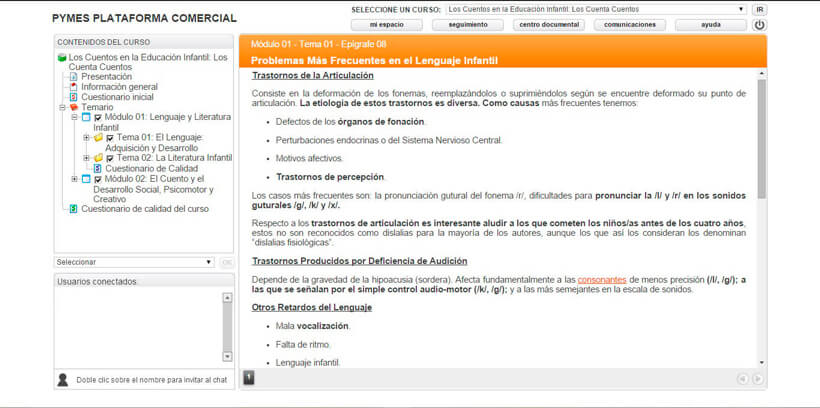Viewport: 820px width, 408px height.
Task: Toggle the Tema 01 checkbox
Action: coord(110,138)
